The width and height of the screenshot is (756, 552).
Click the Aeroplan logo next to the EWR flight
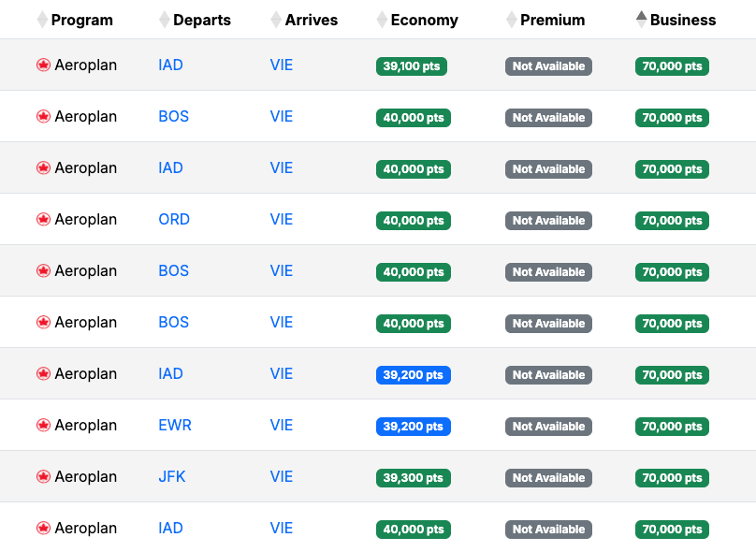coord(44,425)
